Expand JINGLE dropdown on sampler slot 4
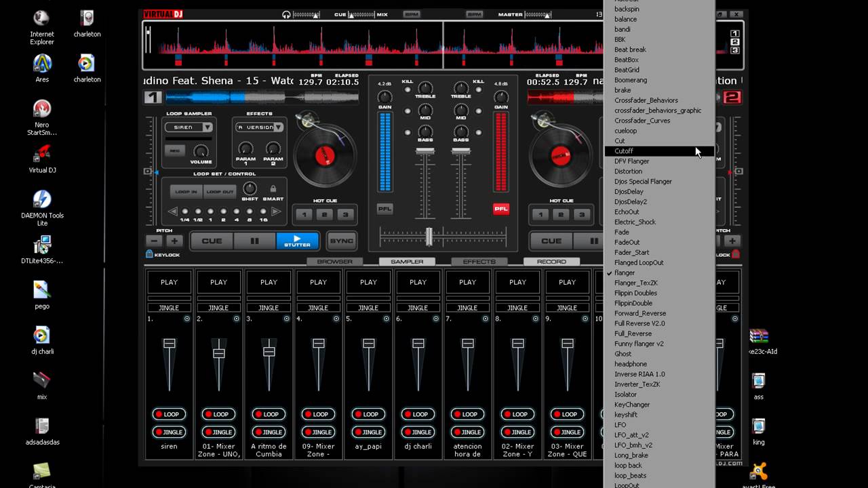This screenshot has width=868, height=488. 318,308
